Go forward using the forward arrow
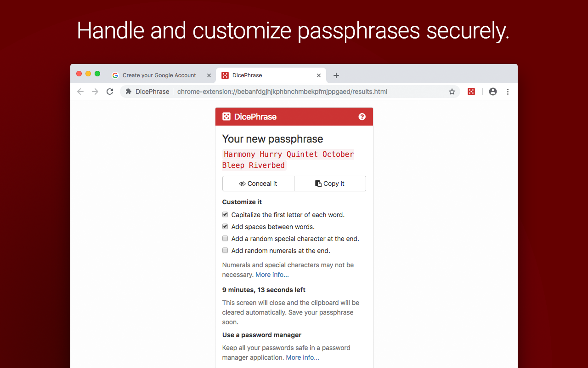Screen dimensions: 588x368 pyautogui.click(x=95, y=92)
